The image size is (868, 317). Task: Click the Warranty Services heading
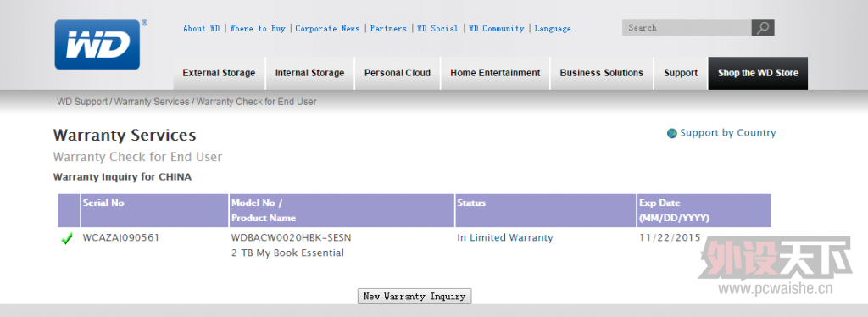125,136
